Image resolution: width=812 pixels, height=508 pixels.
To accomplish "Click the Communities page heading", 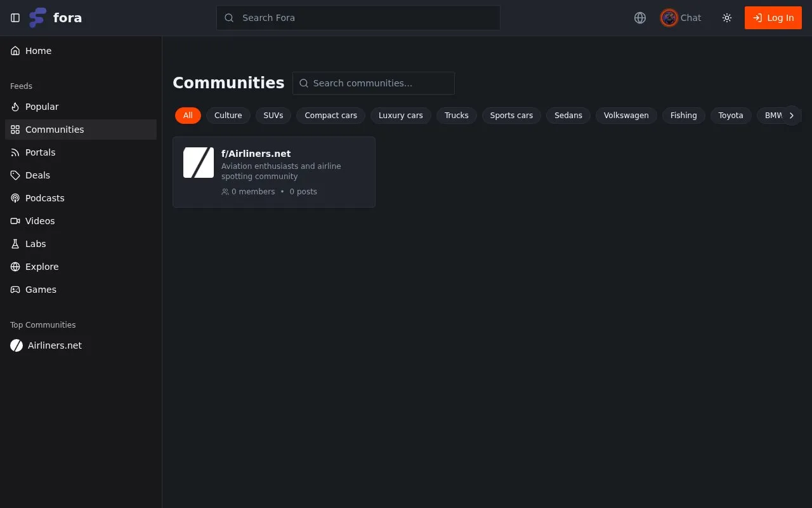I will pos(228,83).
